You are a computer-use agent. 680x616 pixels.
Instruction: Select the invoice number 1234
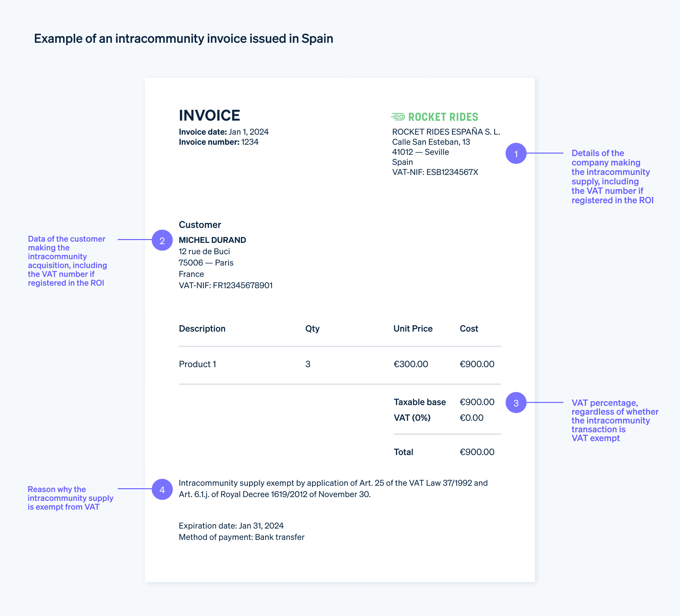[x=249, y=142]
